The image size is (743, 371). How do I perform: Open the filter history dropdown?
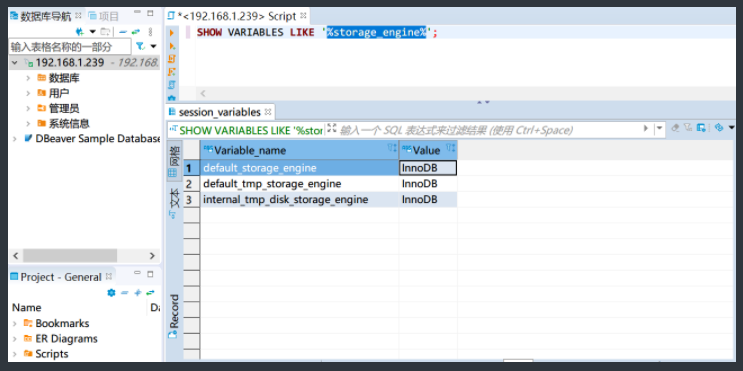(x=659, y=129)
